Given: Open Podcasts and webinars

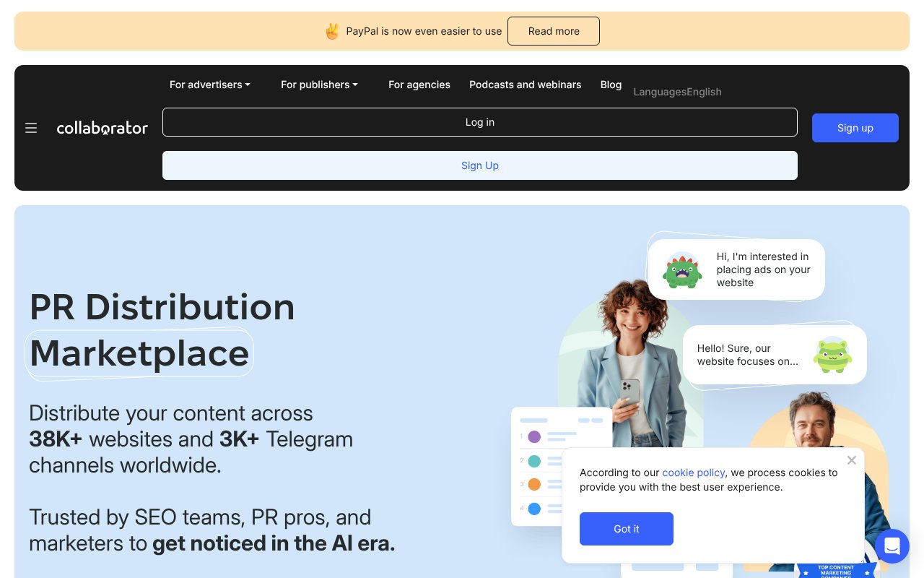Looking at the screenshot, I should pos(526,85).
